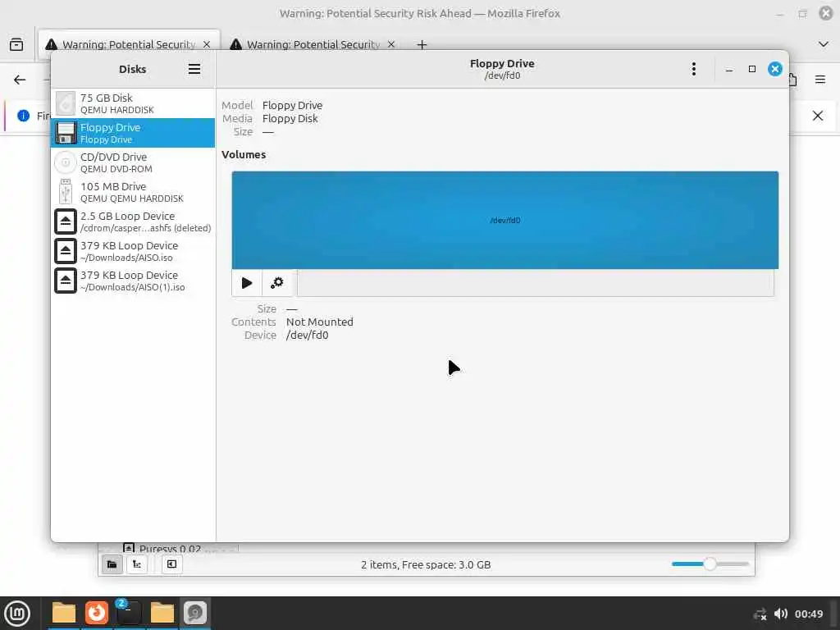Go back in Firefox
Image resolution: width=840 pixels, height=630 pixels.
(x=20, y=80)
